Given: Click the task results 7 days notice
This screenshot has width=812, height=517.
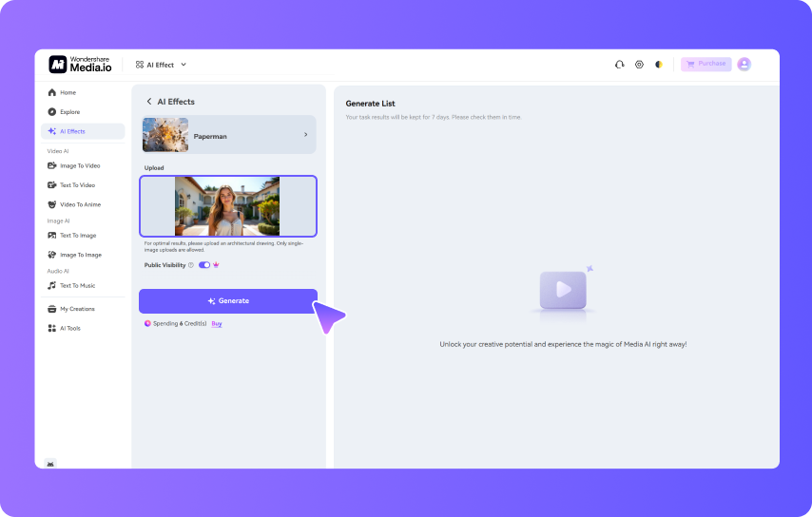Looking at the screenshot, I should [434, 118].
